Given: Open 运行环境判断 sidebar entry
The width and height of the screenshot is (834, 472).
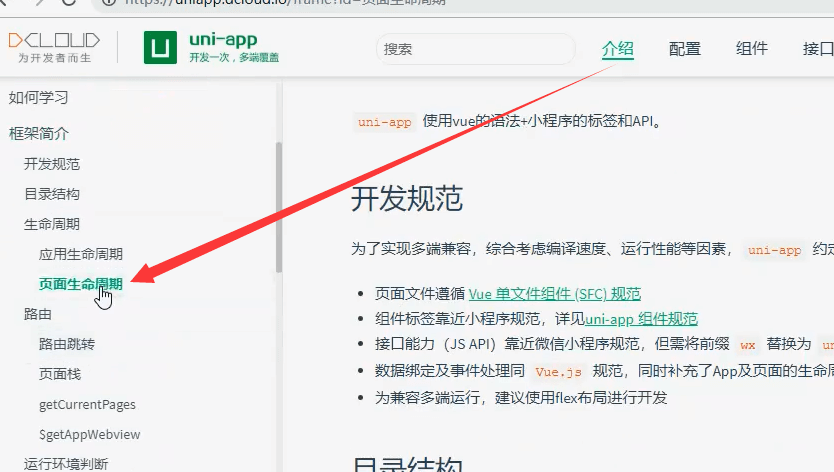Looking at the screenshot, I should (65, 464).
